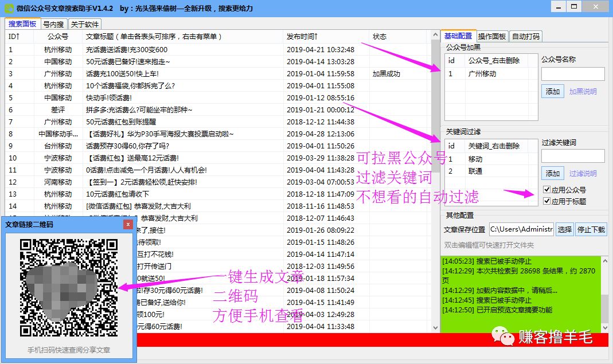
Task: Switch to the 操作面板 tab
Action: point(492,36)
